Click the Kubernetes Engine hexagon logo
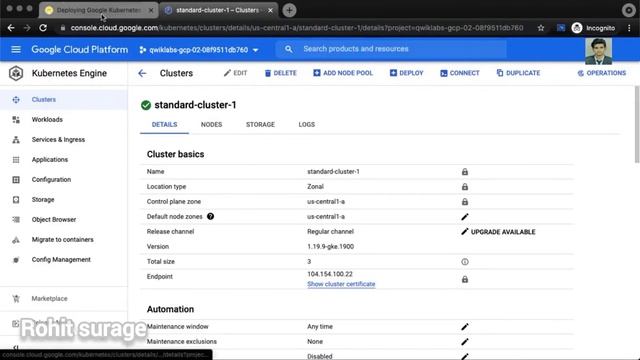The height and width of the screenshot is (360, 640). click(x=16, y=73)
